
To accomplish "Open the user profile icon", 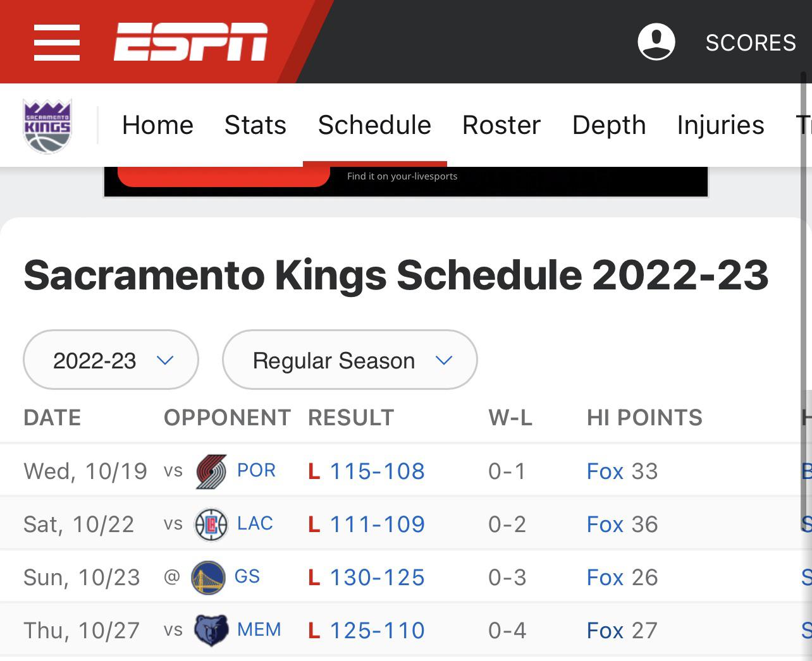I will point(656,42).
